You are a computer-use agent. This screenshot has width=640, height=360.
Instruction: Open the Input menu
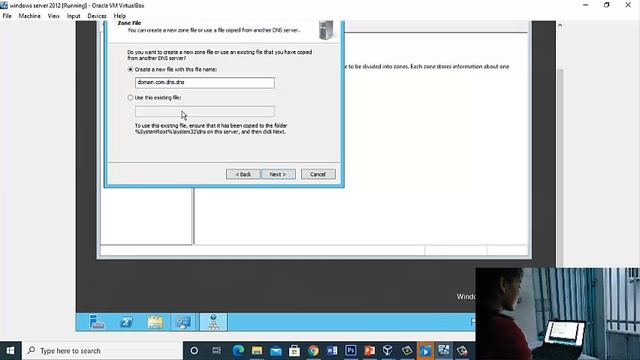point(73,16)
